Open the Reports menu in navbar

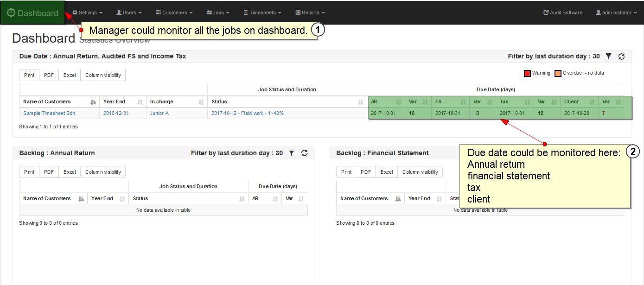click(310, 13)
